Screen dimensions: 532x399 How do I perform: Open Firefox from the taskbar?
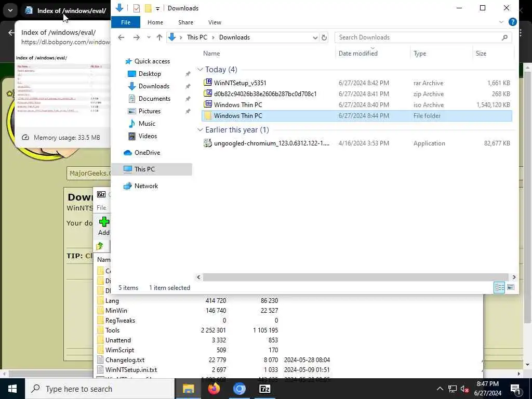click(214, 389)
